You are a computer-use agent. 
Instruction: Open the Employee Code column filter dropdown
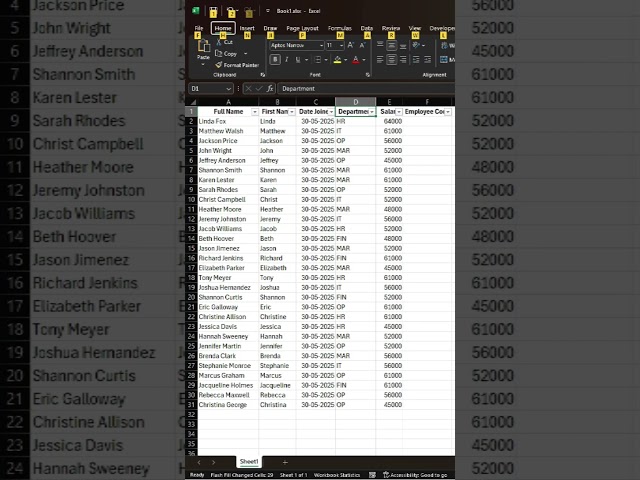(x=448, y=112)
